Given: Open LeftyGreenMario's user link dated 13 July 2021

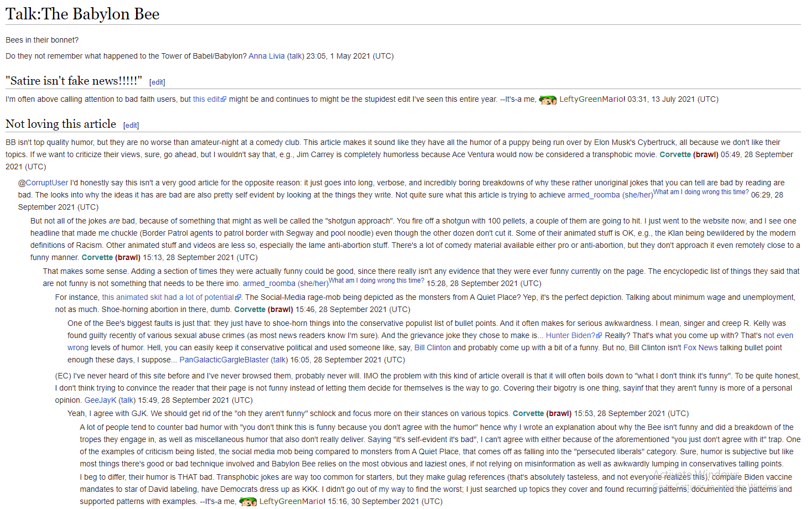Looking at the screenshot, I should [x=591, y=99].
